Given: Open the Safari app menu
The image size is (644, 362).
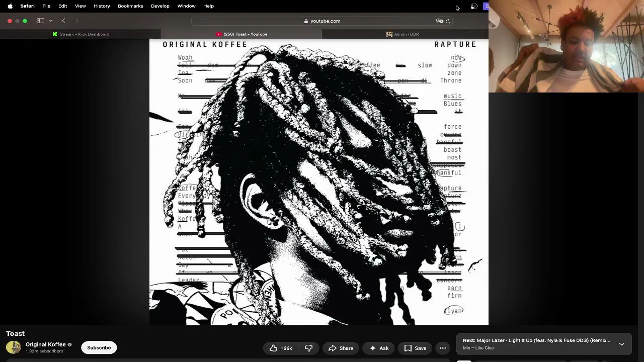Looking at the screenshot, I should point(27,6).
